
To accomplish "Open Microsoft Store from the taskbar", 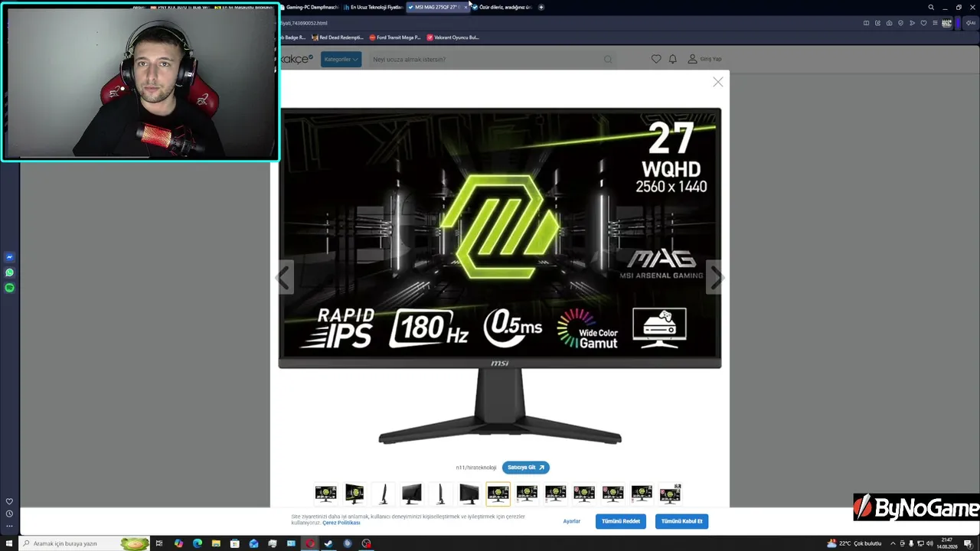I will [235, 543].
